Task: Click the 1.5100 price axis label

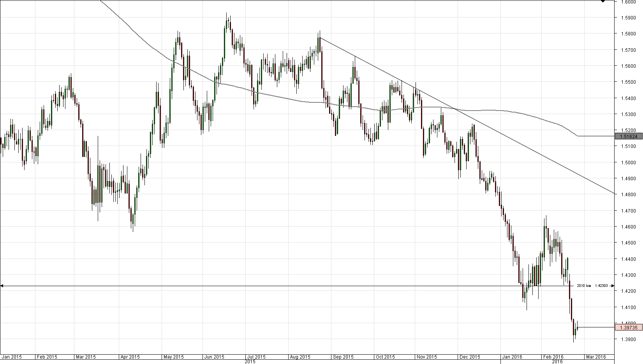Action: (x=629, y=146)
